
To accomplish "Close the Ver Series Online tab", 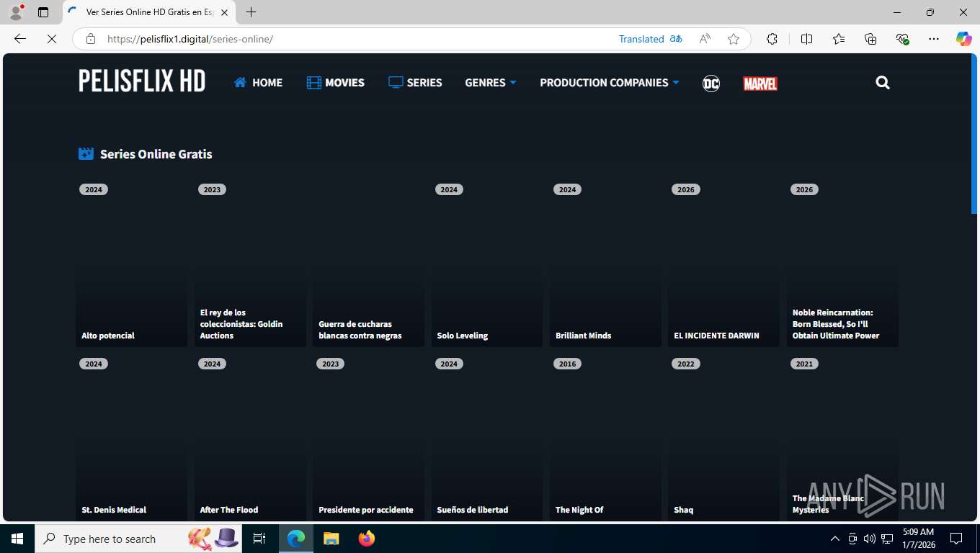I will pyautogui.click(x=224, y=12).
